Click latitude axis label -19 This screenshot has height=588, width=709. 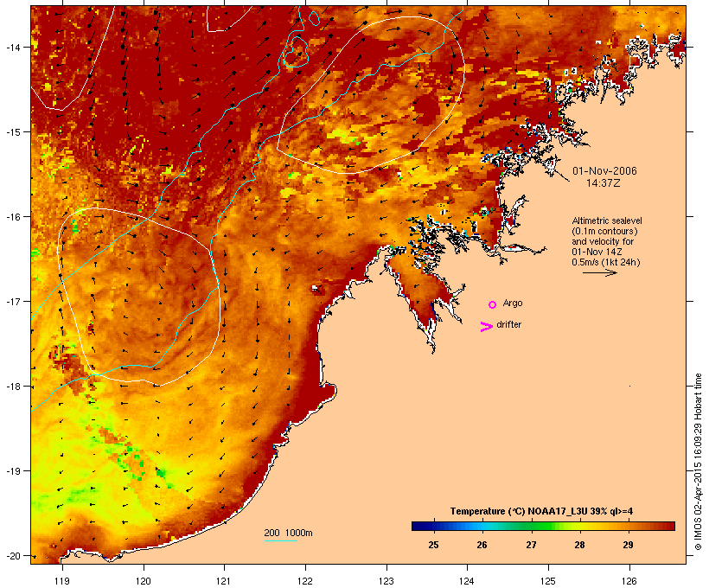click(x=12, y=471)
